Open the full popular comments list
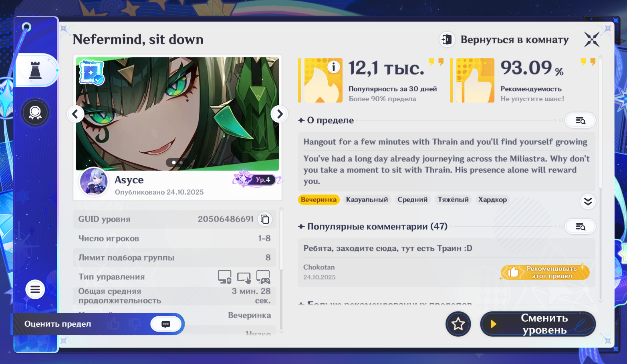 coord(580,227)
